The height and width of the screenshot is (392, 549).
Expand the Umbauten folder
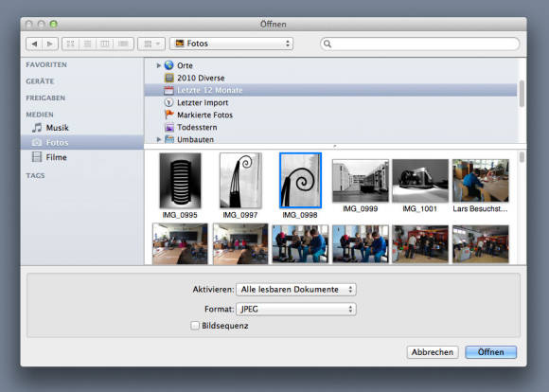click(x=158, y=139)
